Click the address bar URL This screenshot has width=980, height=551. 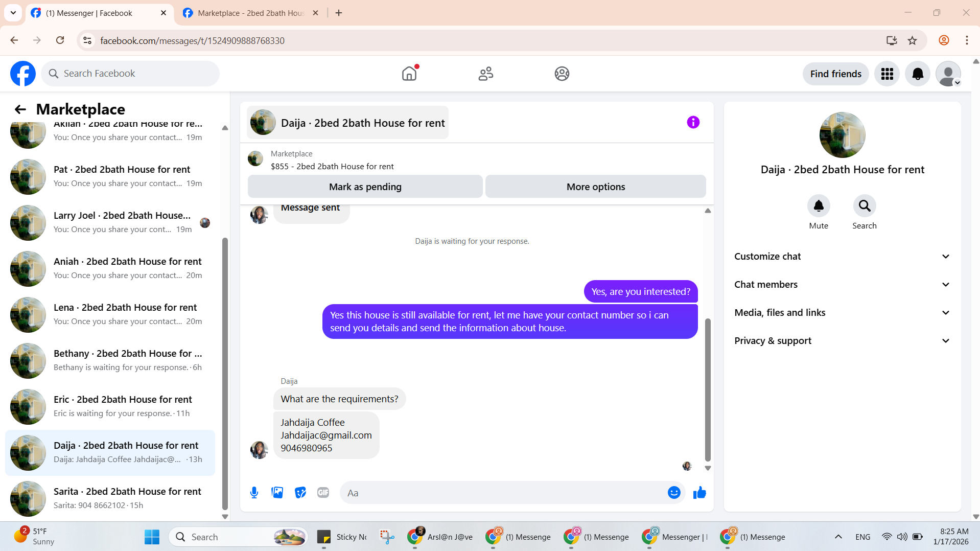pos(192,40)
